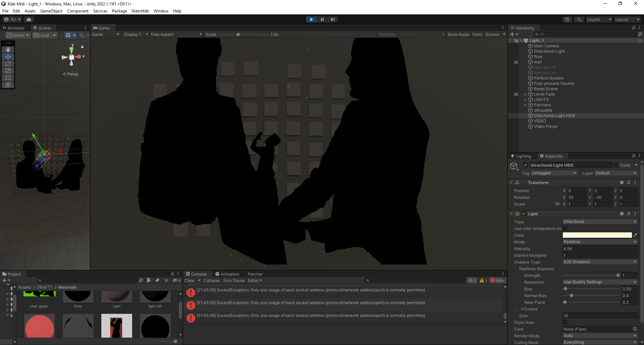Select the Rotate tool in Scene toolbar
This screenshot has height=345, width=644.
tap(8, 64)
